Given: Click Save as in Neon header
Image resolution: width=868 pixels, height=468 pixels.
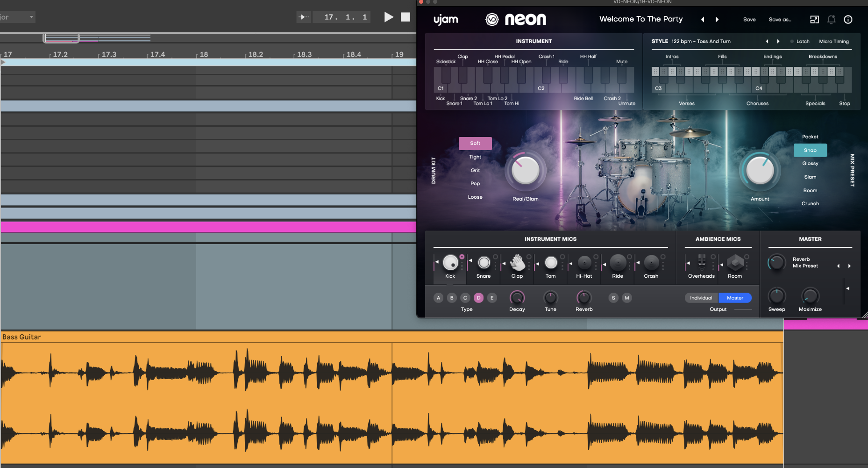Looking at the screenshot, I should 780,20.
